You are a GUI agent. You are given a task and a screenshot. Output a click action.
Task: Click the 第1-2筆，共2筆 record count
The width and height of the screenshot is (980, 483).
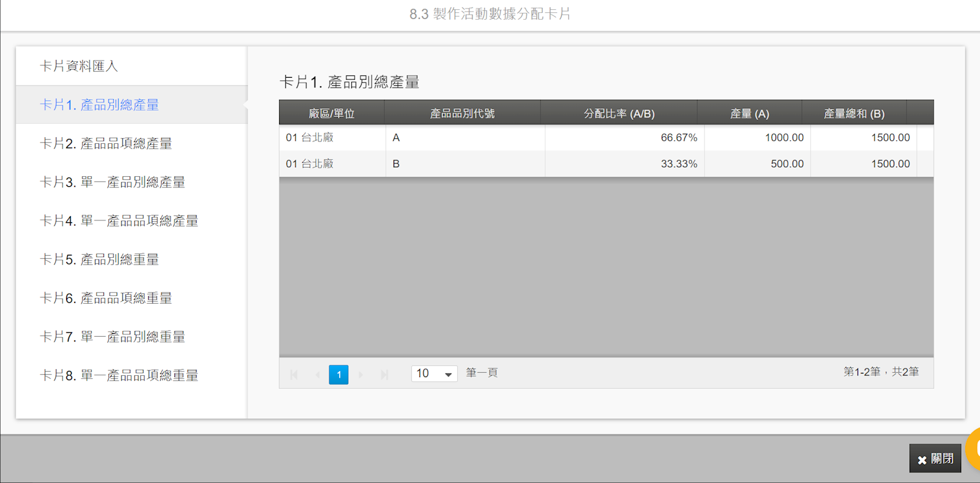881,372
